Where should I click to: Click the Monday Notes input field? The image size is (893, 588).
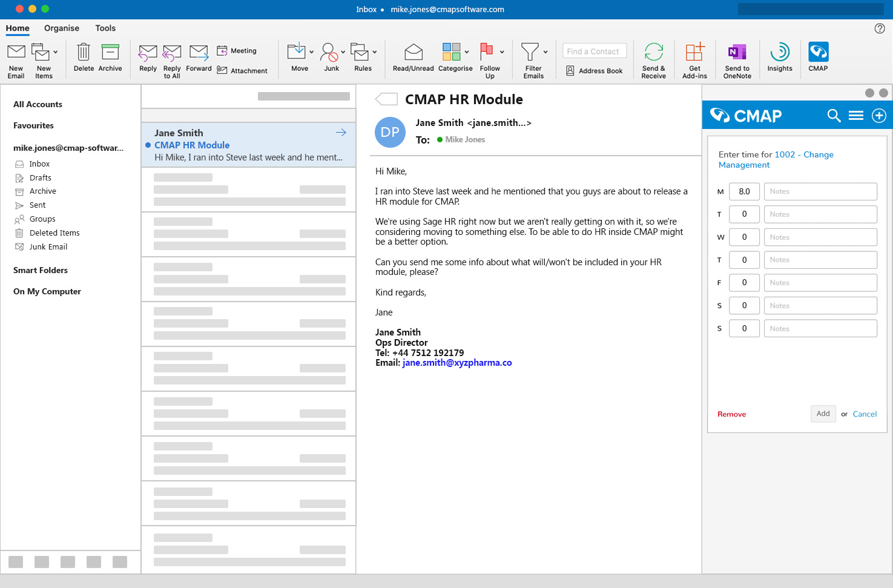pyautogui.click(x=820, y=191)
